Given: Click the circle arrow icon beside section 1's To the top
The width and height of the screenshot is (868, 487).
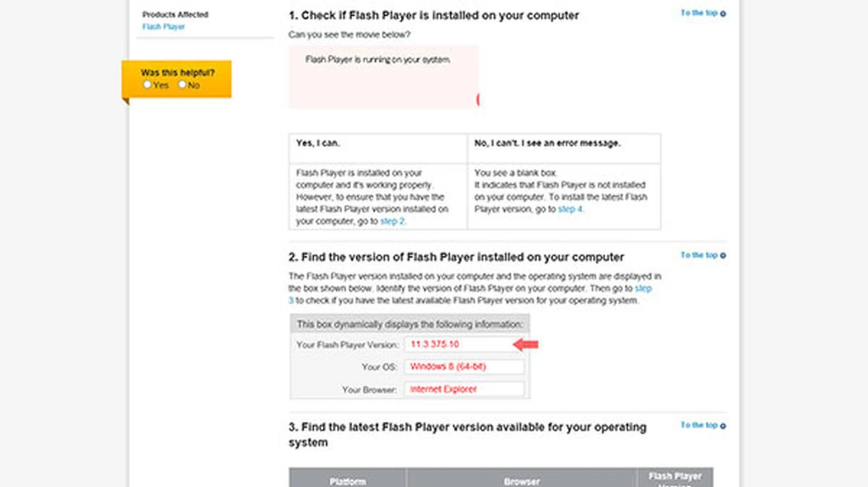Looking at the screenshot, I should click(x=723, y=14).
